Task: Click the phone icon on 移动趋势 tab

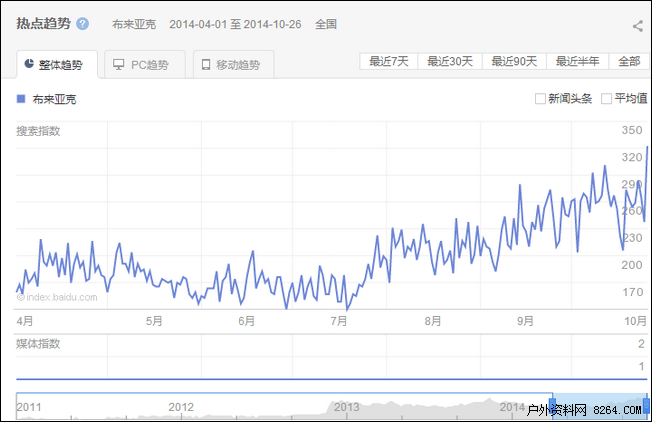Action: click(206, 65)
